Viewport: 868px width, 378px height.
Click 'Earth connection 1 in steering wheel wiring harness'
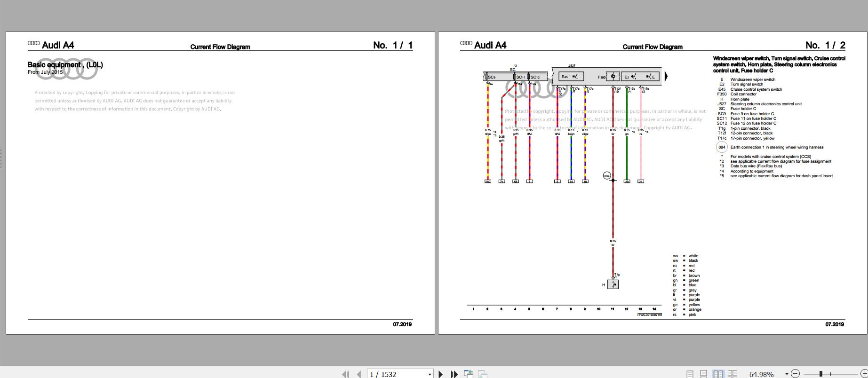pyautogui.click(x=777, y=147)
